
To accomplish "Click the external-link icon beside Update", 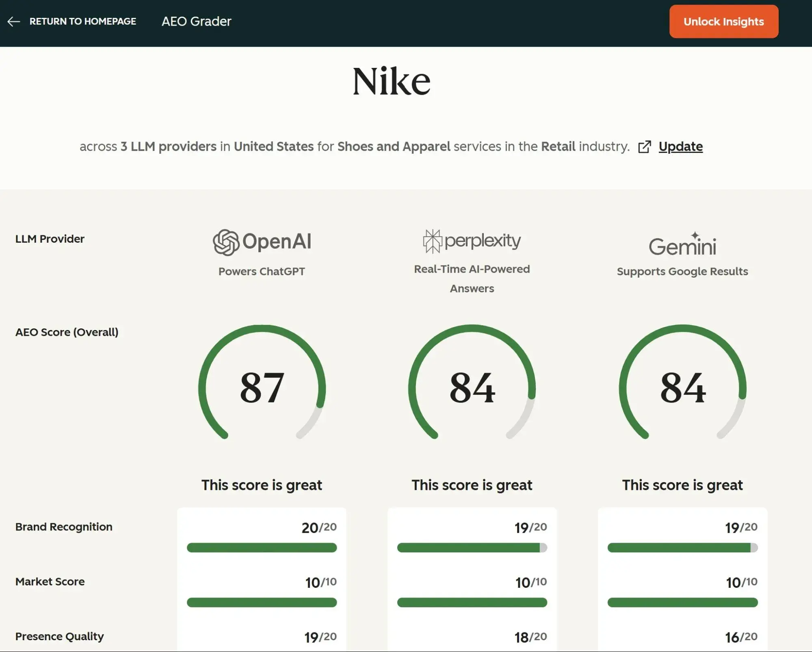I will tap(644, 147).
